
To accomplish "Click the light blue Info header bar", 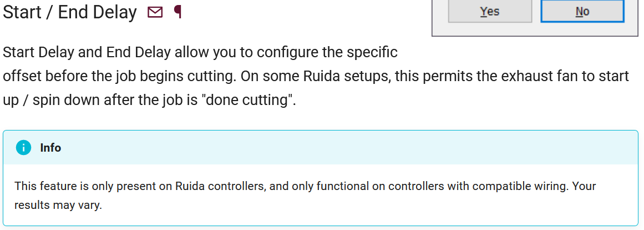I will 333,148.
